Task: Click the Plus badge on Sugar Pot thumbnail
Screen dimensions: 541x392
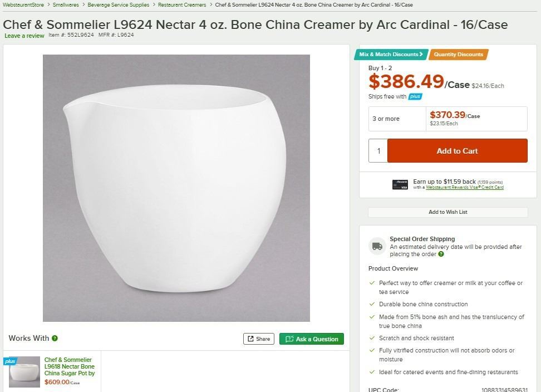Action: pyautogui.click(x=9, y=361)
